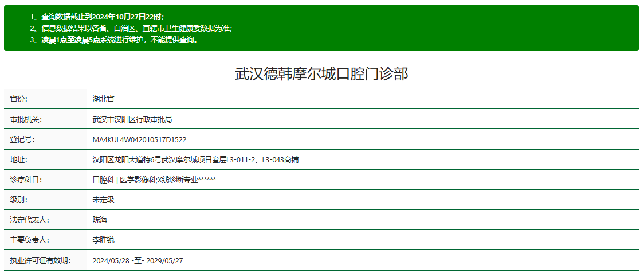This screenshot has width=644, height=273.
Task: Select the license validity dates 2024/05/28 至 2029/05/27
Action: tap(138, 260)
